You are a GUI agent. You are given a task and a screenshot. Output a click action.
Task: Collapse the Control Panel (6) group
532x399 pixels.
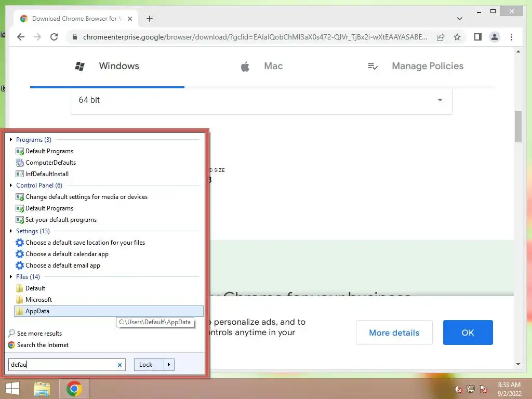point(11,185)
